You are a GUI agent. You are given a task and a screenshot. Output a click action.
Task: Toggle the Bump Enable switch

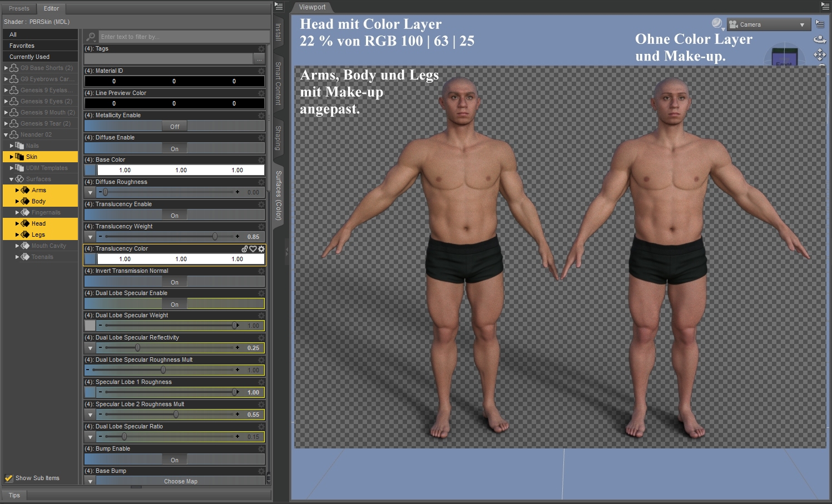tap(175, 460)
